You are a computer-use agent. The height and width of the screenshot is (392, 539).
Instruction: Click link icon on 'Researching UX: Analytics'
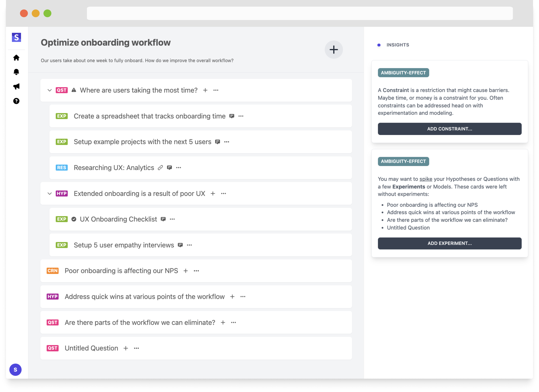point(160,168)
